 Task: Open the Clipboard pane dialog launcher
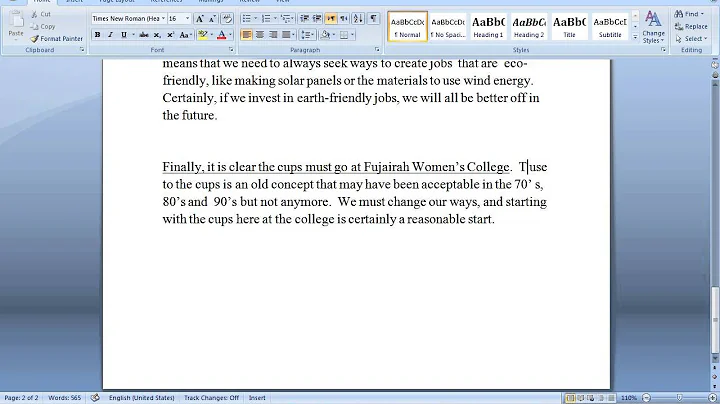[x=82, y=50]
